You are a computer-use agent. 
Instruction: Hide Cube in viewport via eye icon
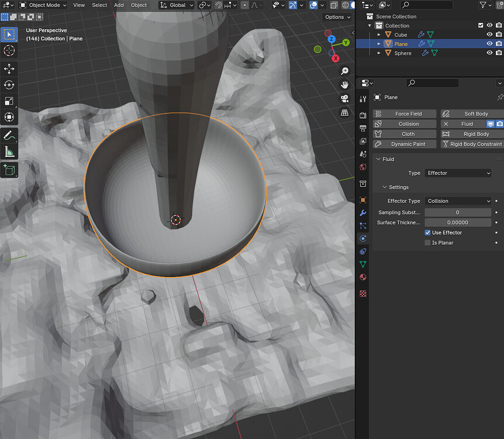(x=489, y=35)
